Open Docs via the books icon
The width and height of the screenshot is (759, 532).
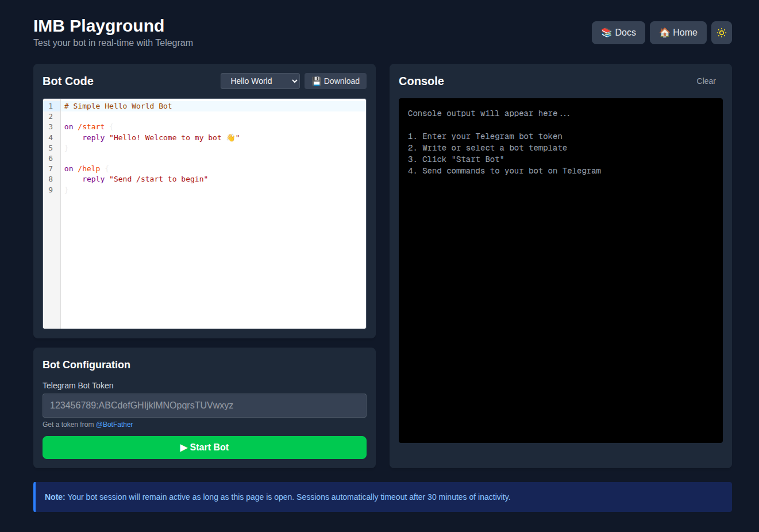(606, 33)
